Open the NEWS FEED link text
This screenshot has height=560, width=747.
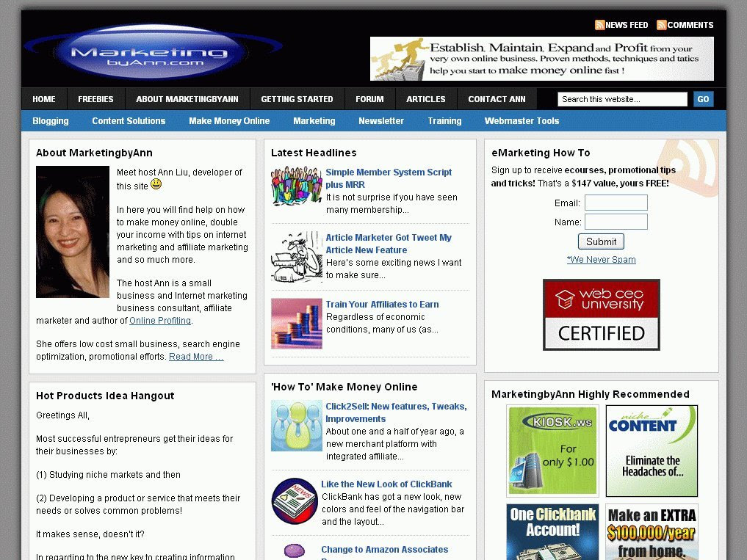coord(627,25)
